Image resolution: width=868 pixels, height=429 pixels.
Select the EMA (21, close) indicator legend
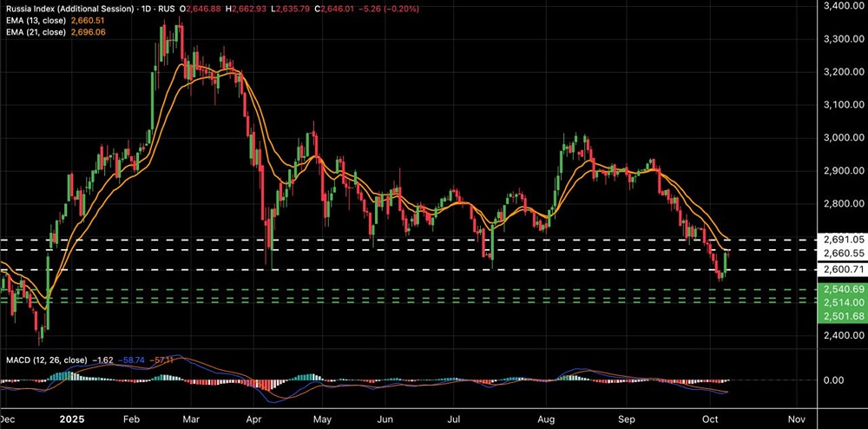[35, 32]
